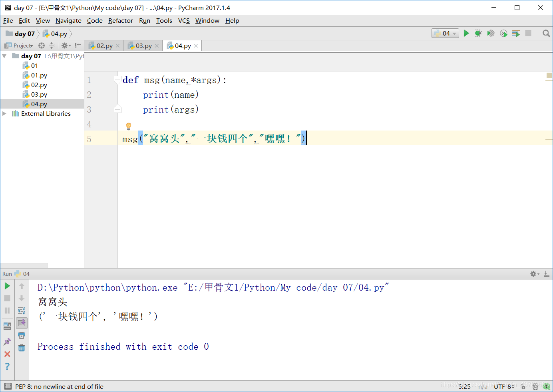The width and height of the screenshot is (553, 392).
Task: Open UTF-8 encoding selector
Action: coord(504,386)
